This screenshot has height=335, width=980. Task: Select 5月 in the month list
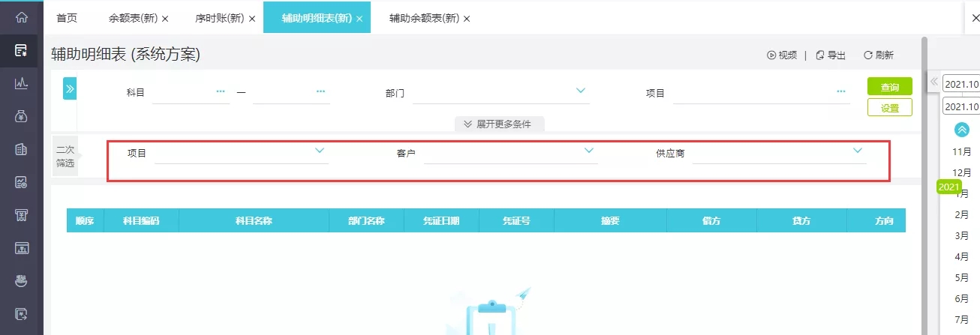962,277
